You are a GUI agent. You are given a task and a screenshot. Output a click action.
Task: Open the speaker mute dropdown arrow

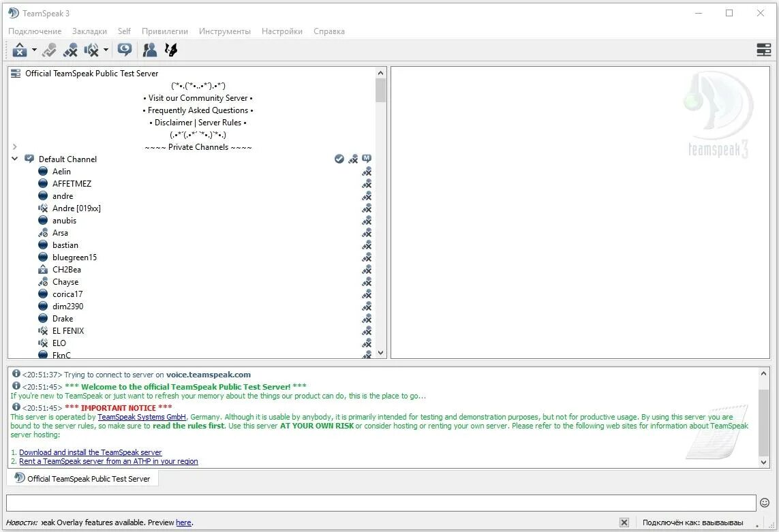click(x=106, y=50)
